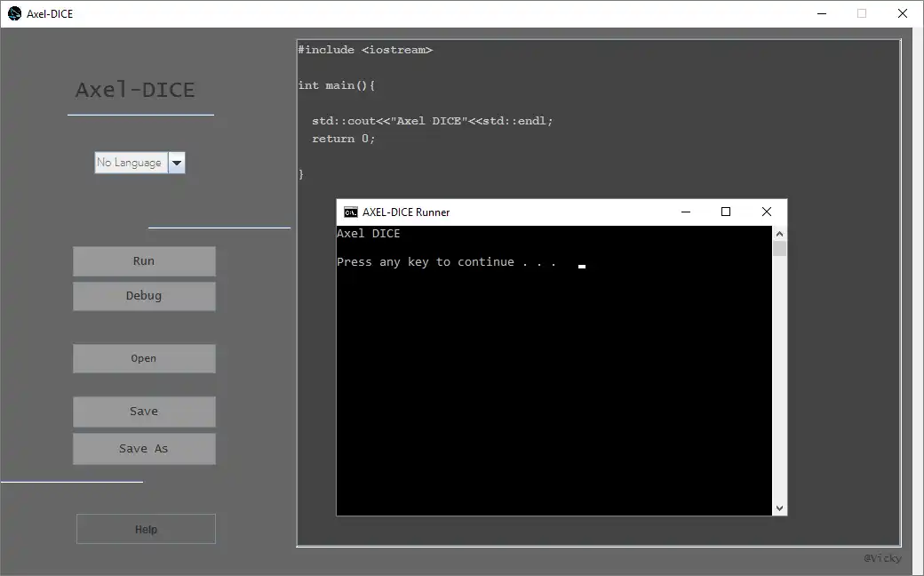Click the 'int main(){' code line
This screenshot has width=924, height=576.
click(x=337, y=85)
